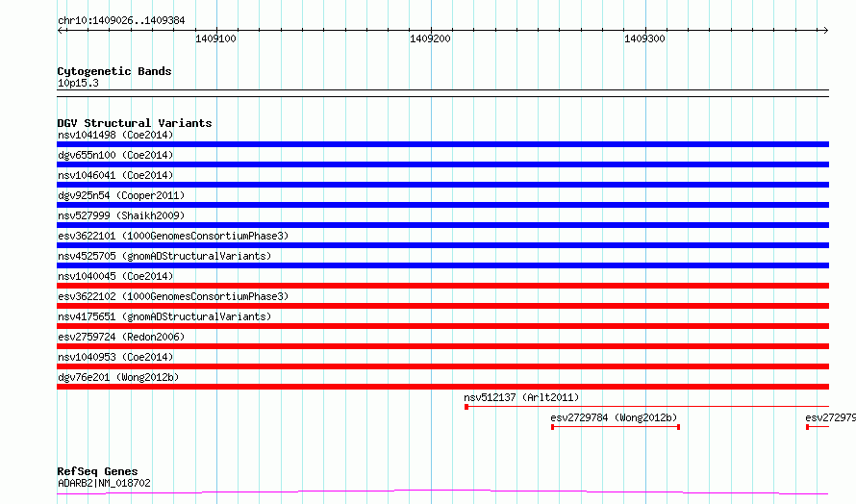Click the 1409100 ruler position marker
856x504 pixels.
pos(215,38)
